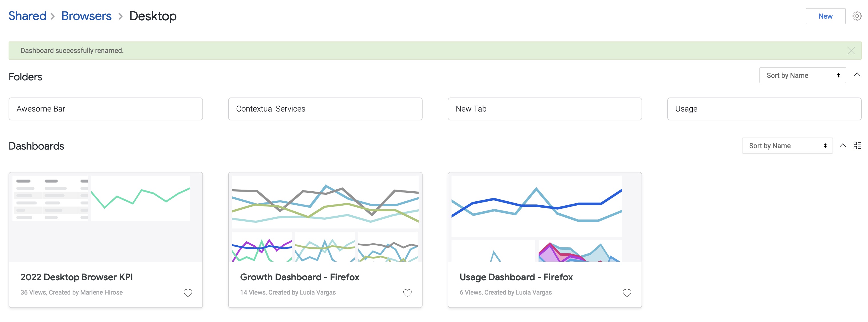868x322 pixels.
Task: Collapse the Dashboards section
Action: pos(842,145)
